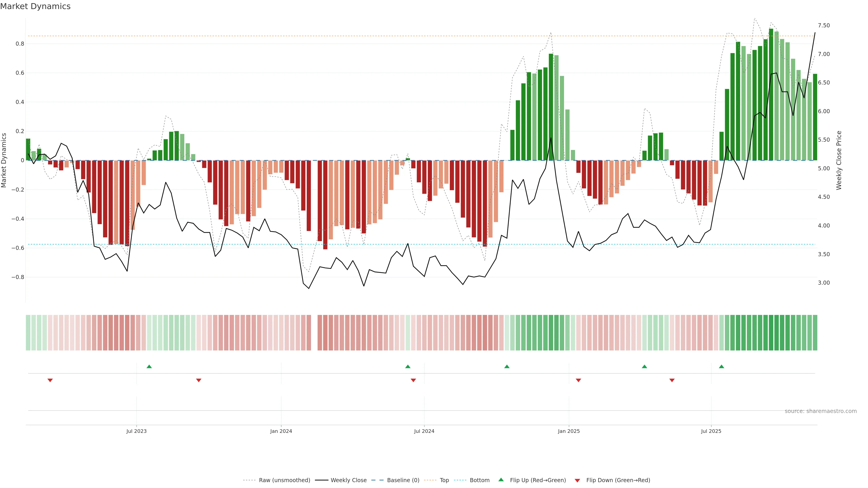Click the red Flip Down marker just before Jul 2024
The image size is (868, 488).
[413, 380]
